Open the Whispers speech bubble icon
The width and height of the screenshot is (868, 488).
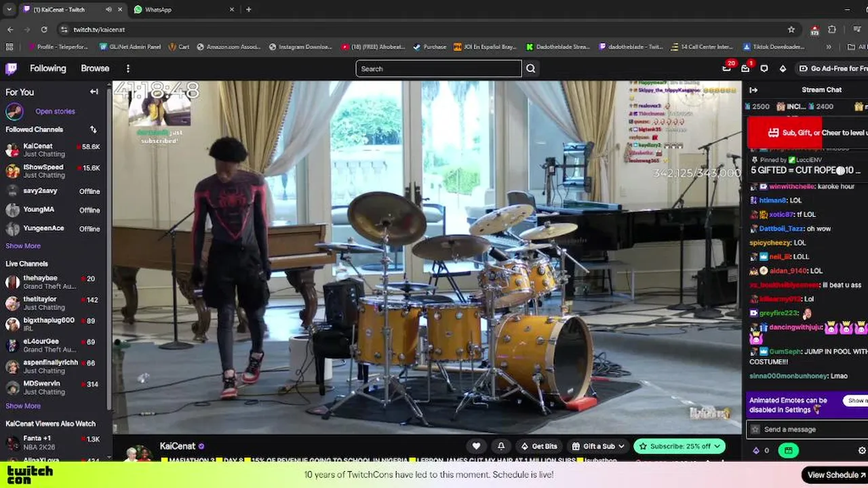pyautogui.click(x=764, y=68)
